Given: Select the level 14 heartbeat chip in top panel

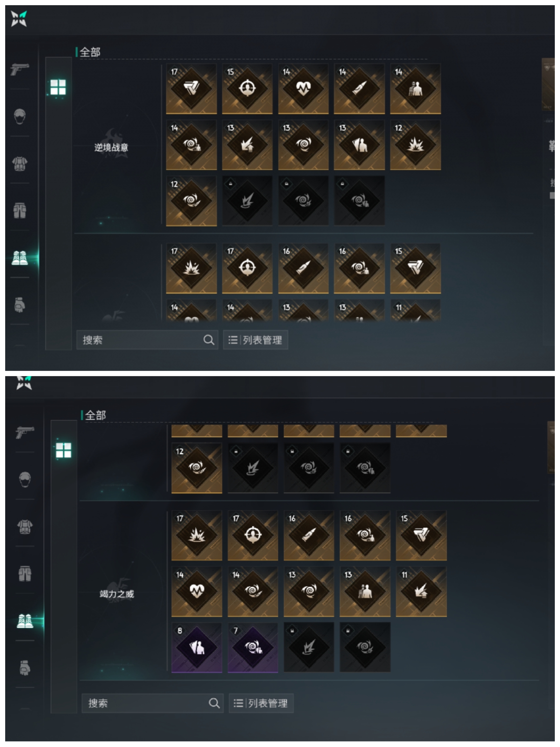Looking at the screenshot, I should [x=303, y=89].
